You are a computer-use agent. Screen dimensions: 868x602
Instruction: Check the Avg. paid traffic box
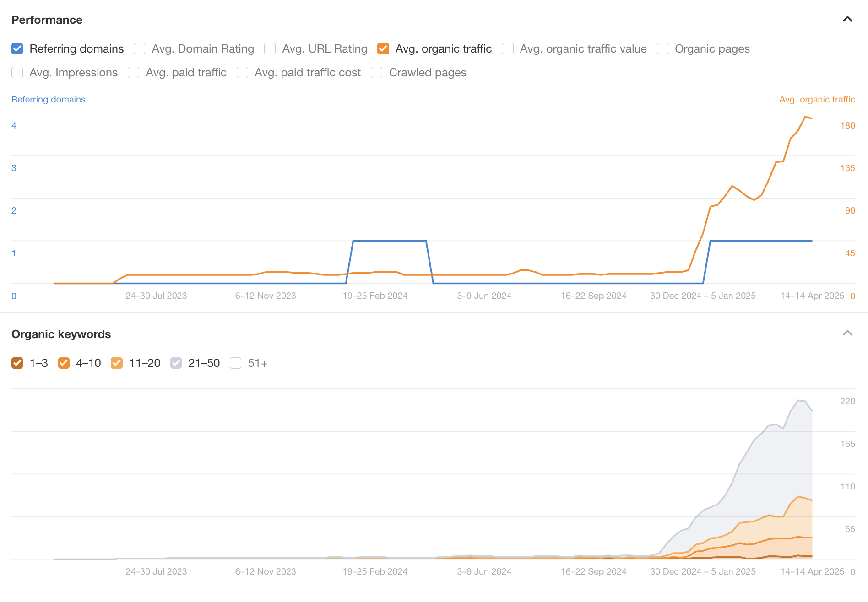tap(134, 73)
